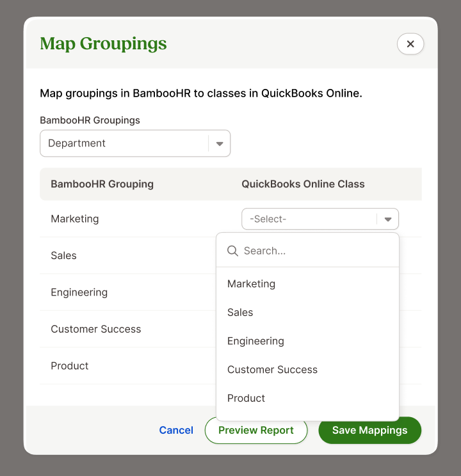
Task: Click the arrow on the -Select- dropdown
Action: (x=388, y=219)
